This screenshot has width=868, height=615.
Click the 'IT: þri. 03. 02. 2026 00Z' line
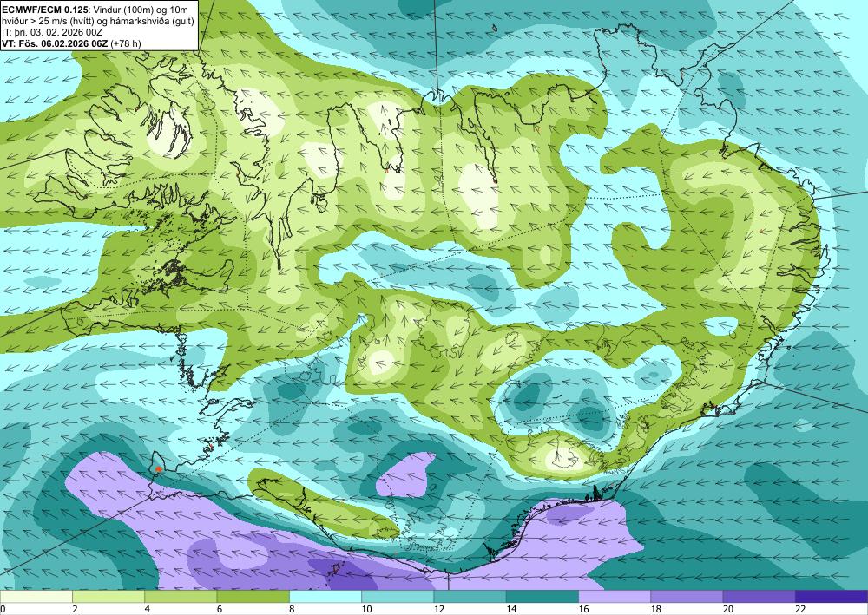(52, 32)
